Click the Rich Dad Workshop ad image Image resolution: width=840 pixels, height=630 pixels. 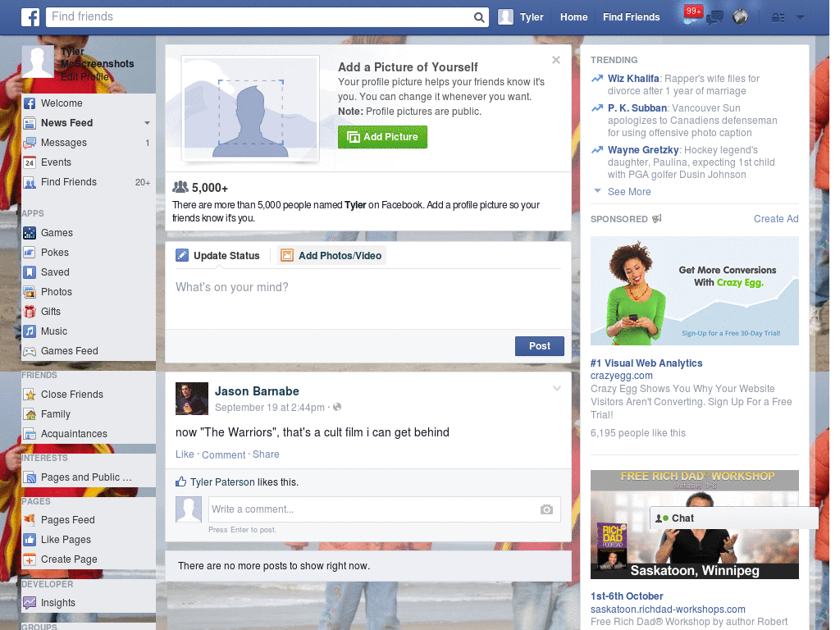(x=694, y=524)
